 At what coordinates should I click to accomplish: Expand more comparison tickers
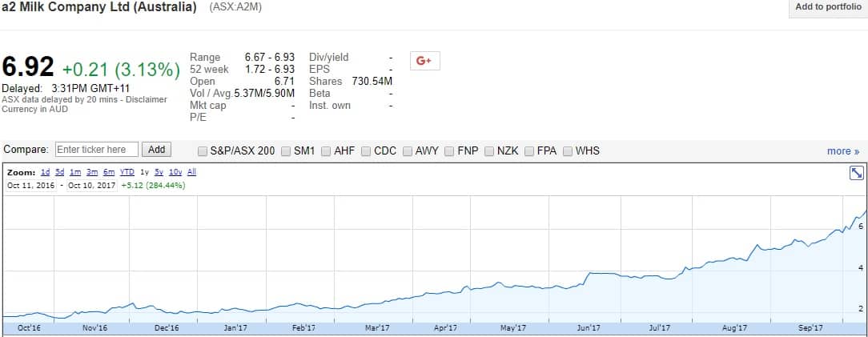pyautogui.click(x=842, y=151)
